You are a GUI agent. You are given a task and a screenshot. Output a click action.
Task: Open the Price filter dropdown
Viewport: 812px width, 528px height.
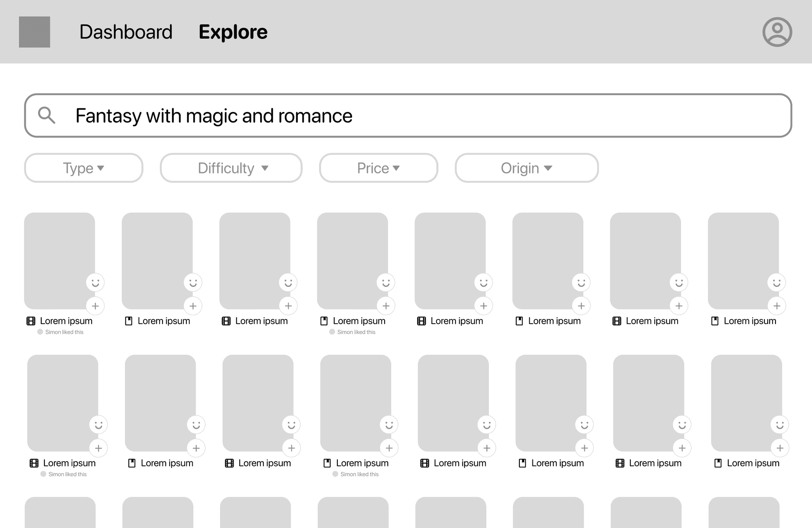coord(378,168)
